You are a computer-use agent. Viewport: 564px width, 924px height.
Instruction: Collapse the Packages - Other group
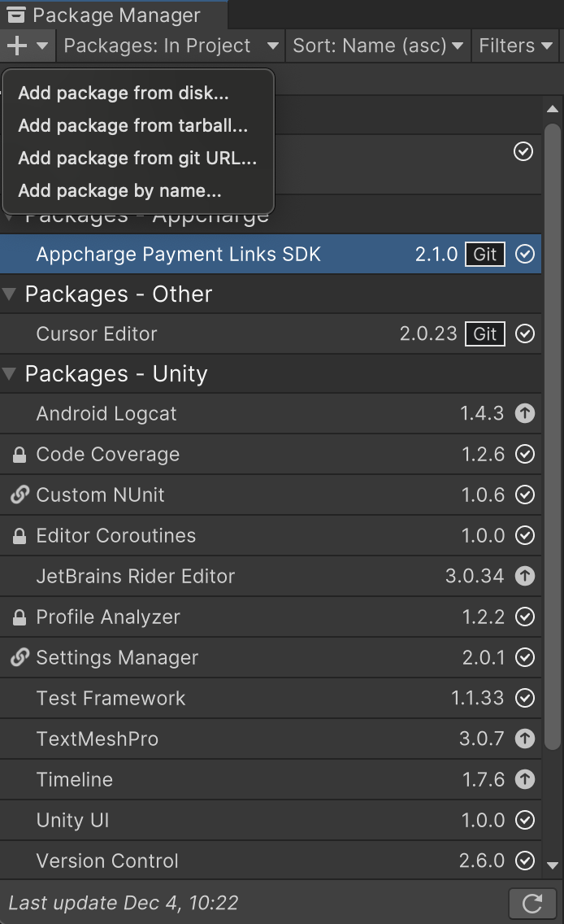click(x=10, y=294)
